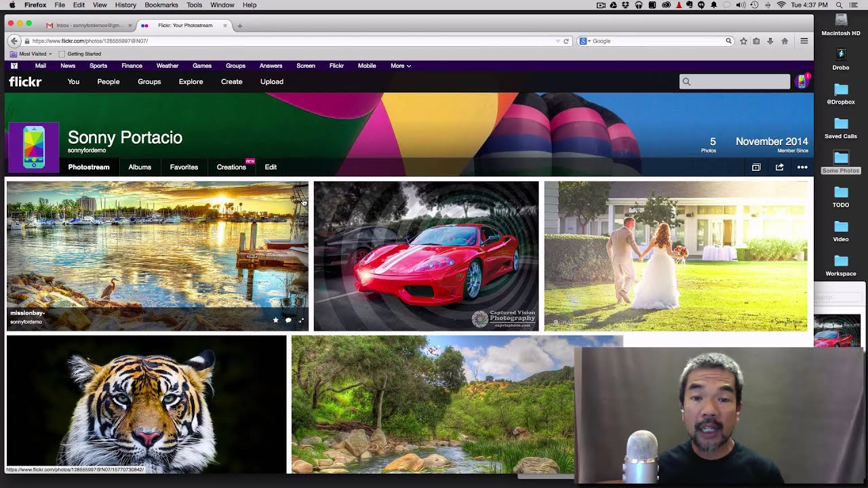Image resolution: width=868 pixels, height=488 pixels.
Task: Open Firefox downloads arrow icon
Action: pyautogui.click(x=770, y=41)
